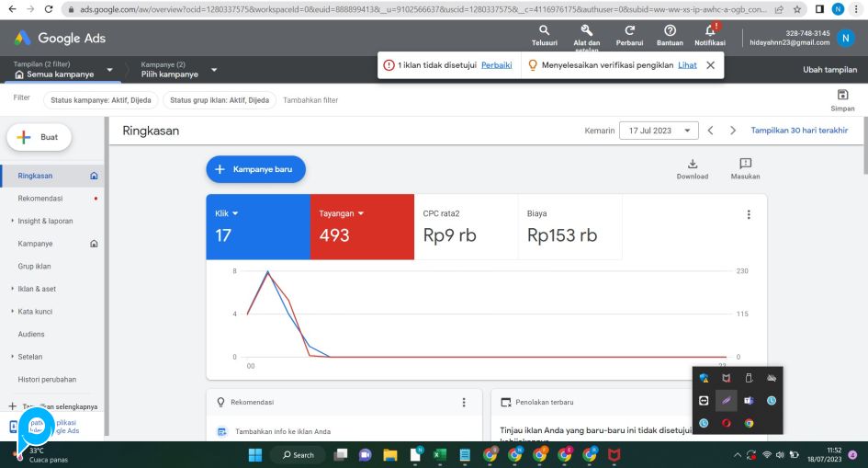Click the Simpan save filter icon
The width and height of the screenshot is (868, 468).
(842, 96)
